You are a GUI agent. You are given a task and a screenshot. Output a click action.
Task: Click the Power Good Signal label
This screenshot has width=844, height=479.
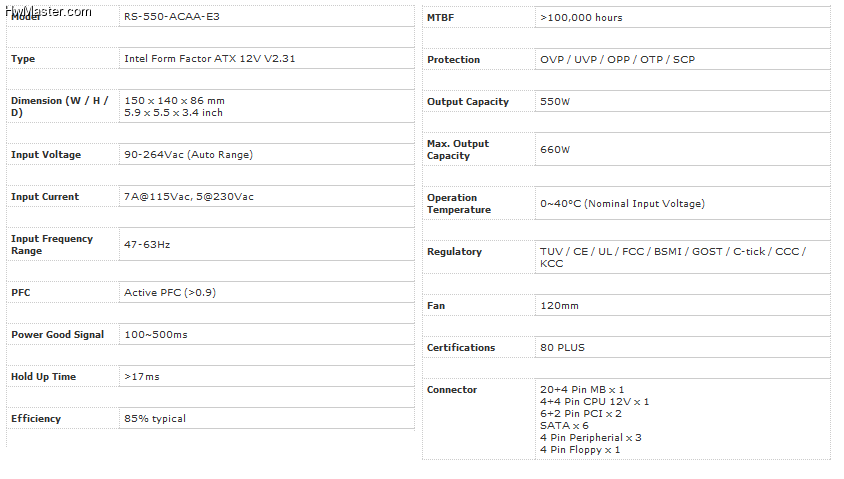pos(58,334)
